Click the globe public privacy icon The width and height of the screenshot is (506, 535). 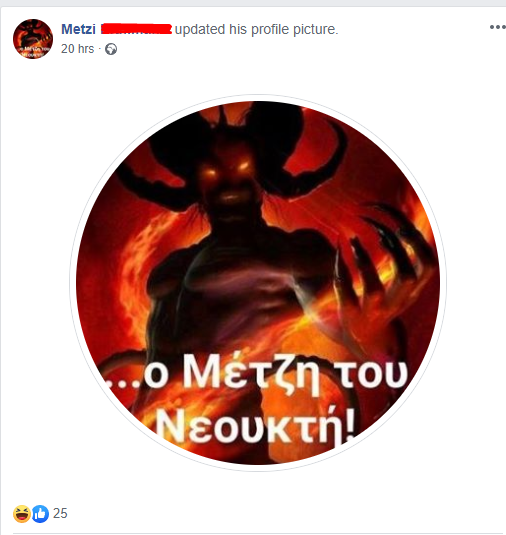(x=111, y=49)
